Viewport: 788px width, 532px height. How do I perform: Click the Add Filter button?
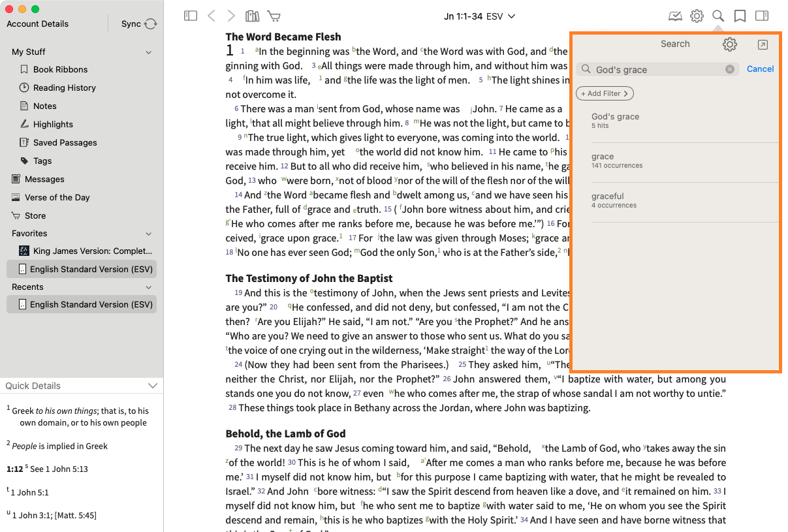[605, 93]
